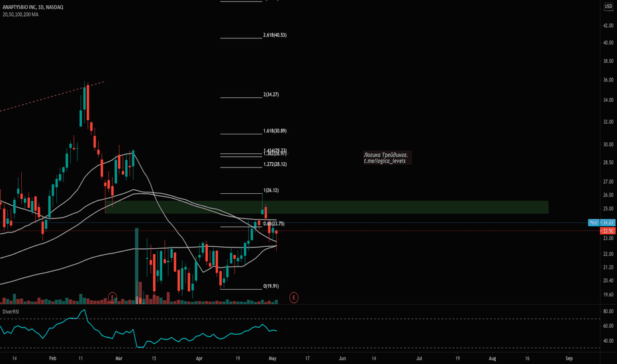The height and width of the screenshot is (364, 617).
Task: Select the green rectangle price zone
Action: [326, 207]
